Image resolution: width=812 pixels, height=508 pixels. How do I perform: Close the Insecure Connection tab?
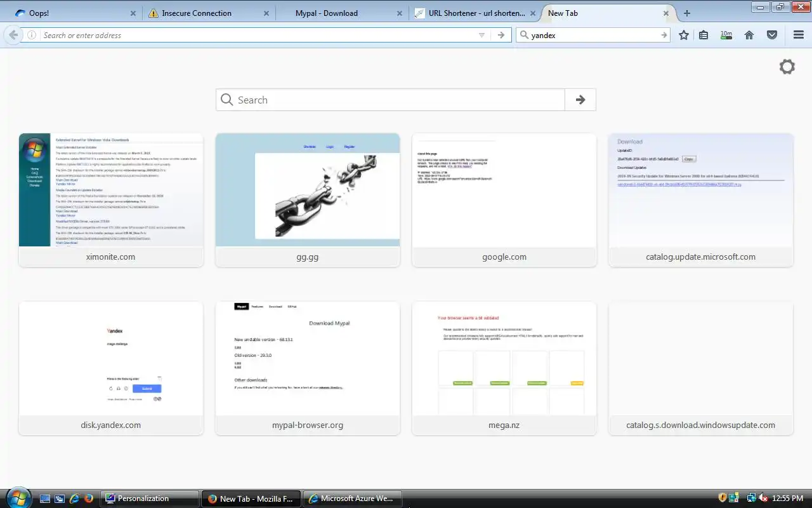[266, 13]
